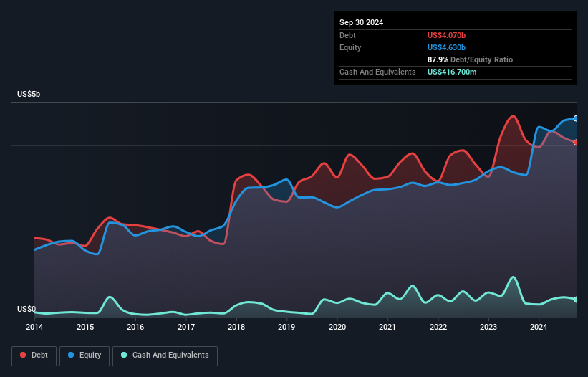
Task: Select the 2022 x-axis label
Action: 438,327
